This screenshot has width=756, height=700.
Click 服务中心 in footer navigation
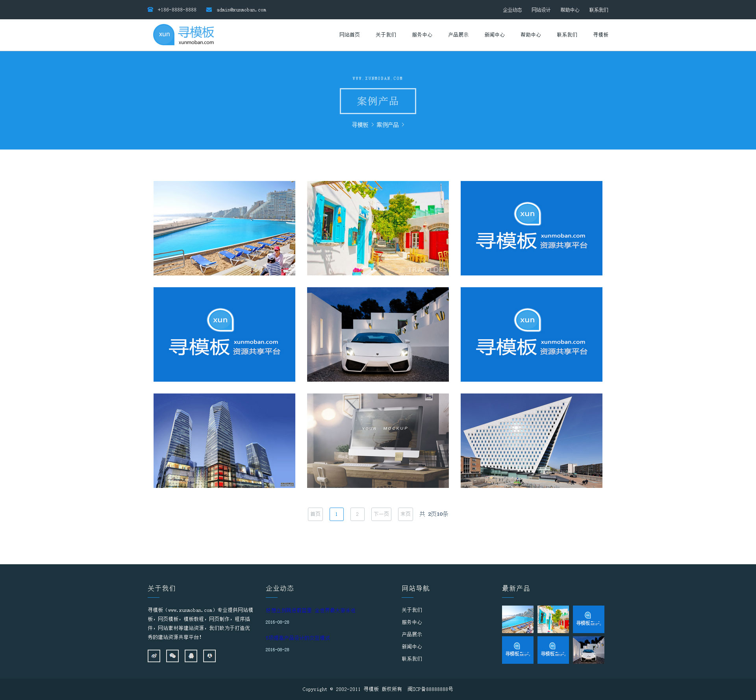[411, 622]
